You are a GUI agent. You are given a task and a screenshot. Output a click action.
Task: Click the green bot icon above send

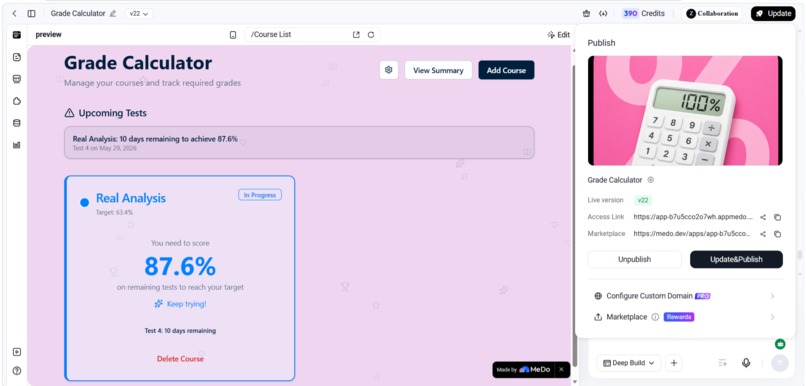pos(780,344)
